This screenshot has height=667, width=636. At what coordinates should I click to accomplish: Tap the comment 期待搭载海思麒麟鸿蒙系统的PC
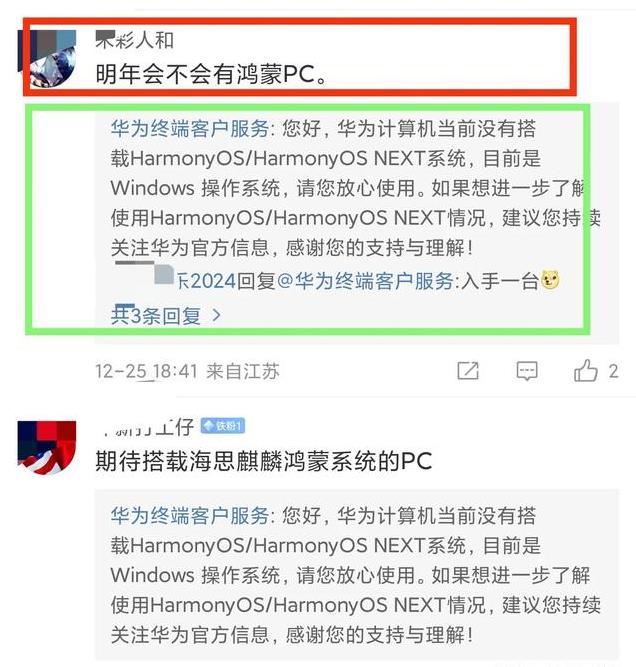point(264,462)
